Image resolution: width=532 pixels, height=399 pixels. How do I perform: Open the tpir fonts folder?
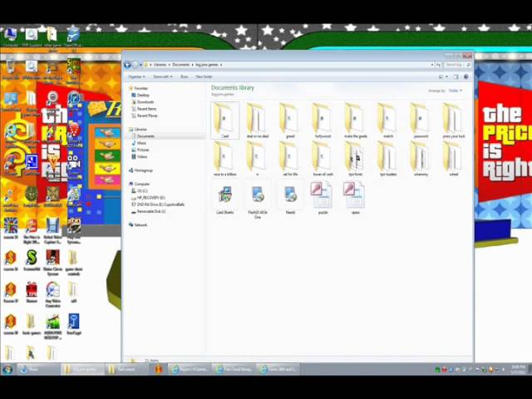(355, 159)
